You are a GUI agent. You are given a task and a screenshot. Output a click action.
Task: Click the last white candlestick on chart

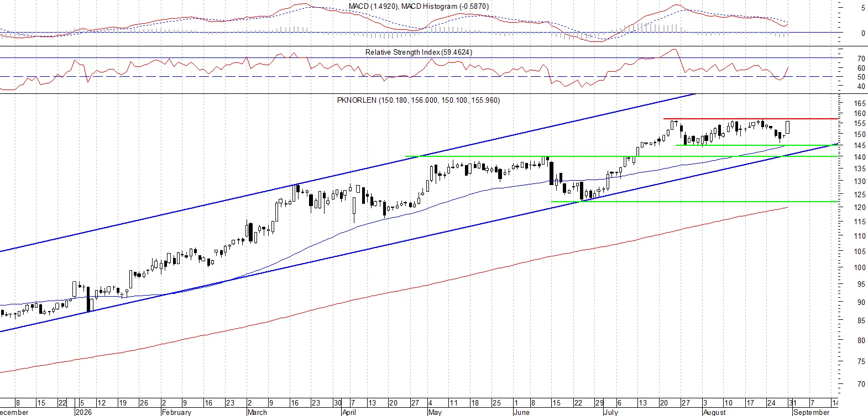click(x=787, y=128)
